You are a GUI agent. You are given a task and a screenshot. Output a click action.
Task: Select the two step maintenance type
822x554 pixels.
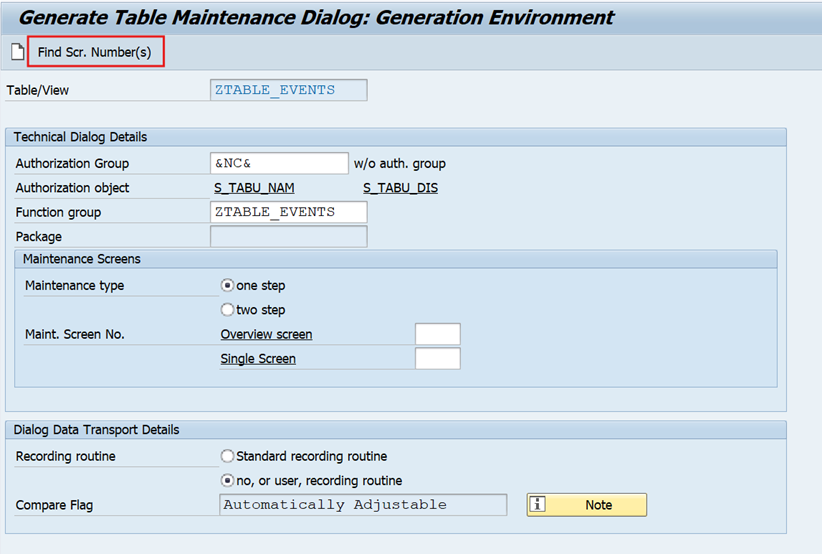pos(228,310)
